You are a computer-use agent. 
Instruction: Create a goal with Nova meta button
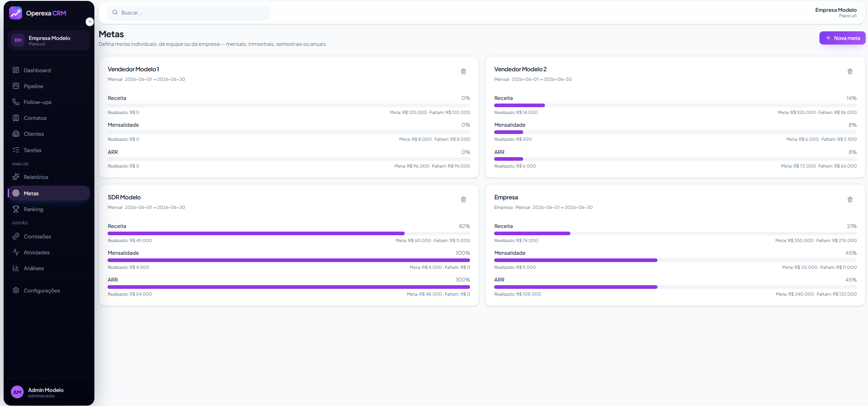[842, 38]
